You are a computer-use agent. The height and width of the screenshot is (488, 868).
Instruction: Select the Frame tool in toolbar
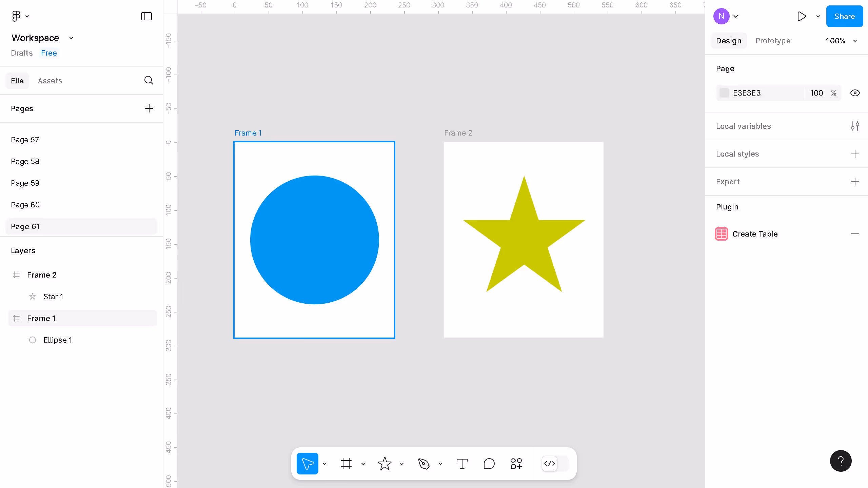(346, 464)
